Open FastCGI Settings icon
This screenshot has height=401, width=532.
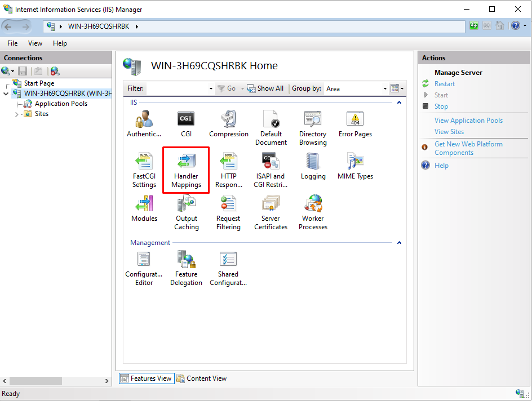[x=144, y=170]
